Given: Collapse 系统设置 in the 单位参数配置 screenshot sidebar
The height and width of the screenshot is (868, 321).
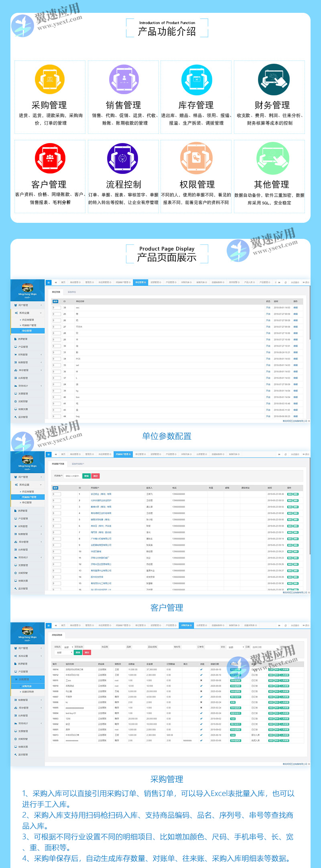Looking at the screenshot, I should click(x=28, y=313).
